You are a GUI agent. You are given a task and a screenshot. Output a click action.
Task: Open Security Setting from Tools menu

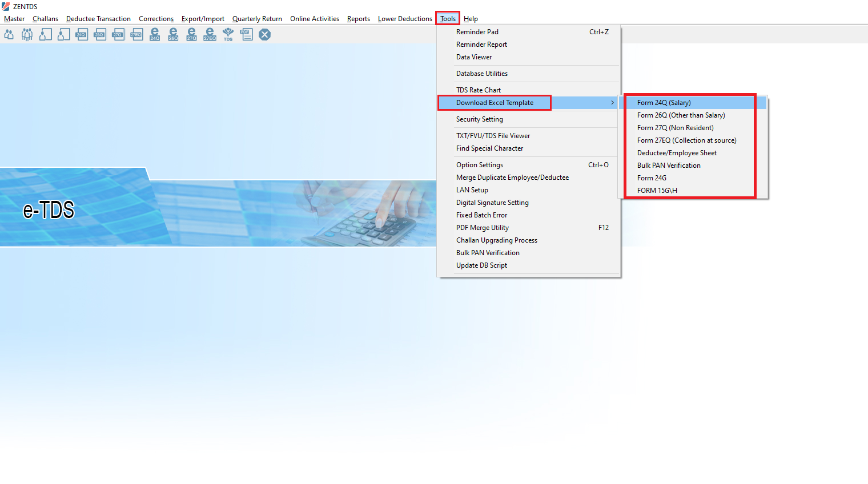529,119
